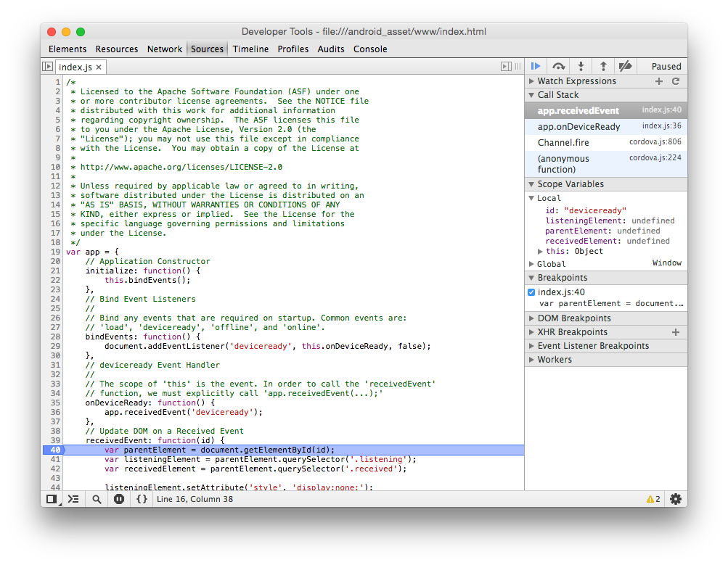The height and width of the screenshot is (565, 728).
Task: Refresh the watch expressions
Action: click(x=676, y=81)
